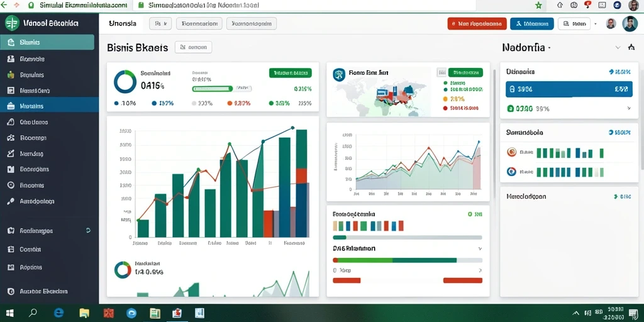Launch Edge from the taskbar

pyautogui.click(x=58, y=313)
